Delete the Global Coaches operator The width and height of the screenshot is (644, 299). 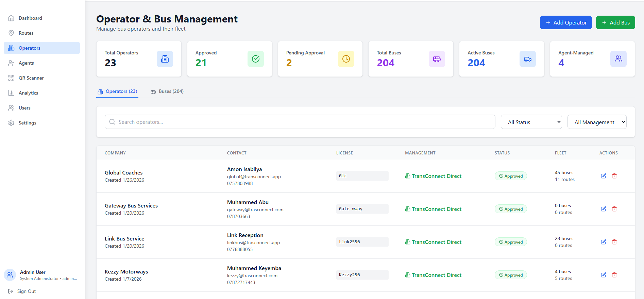[x=614, y=176]
